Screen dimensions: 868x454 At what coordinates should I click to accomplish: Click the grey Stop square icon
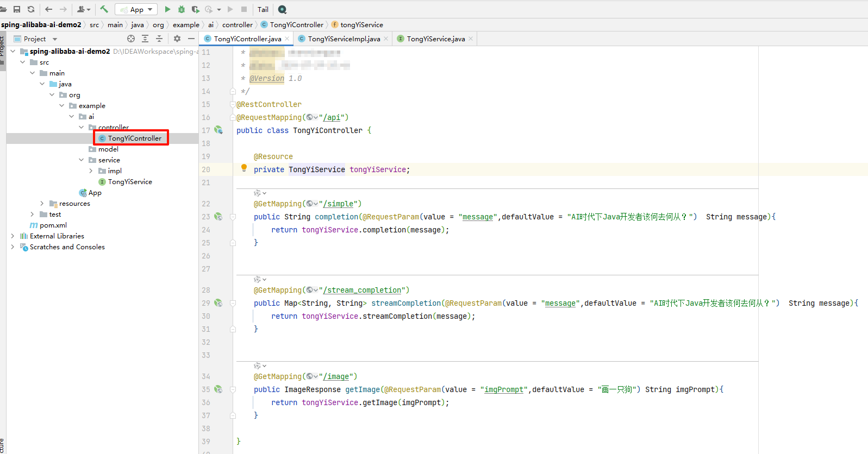(x=244, y=9)
